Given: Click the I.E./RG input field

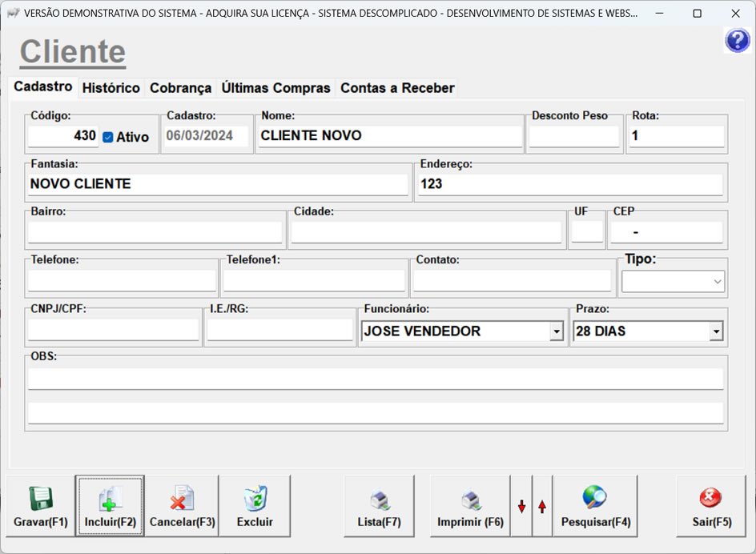Looking at the screenshot, I should 279,330.
